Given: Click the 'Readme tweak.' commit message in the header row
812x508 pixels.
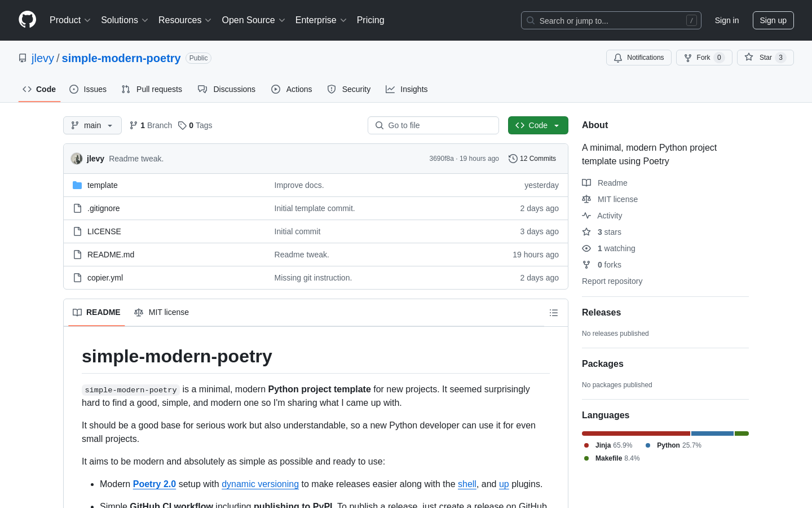Looking at the screenshot, I should (x=136, y=159).
